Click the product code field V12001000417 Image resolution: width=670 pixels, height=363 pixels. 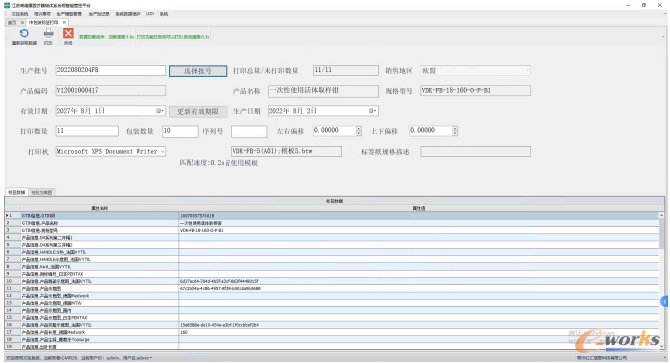110,91
